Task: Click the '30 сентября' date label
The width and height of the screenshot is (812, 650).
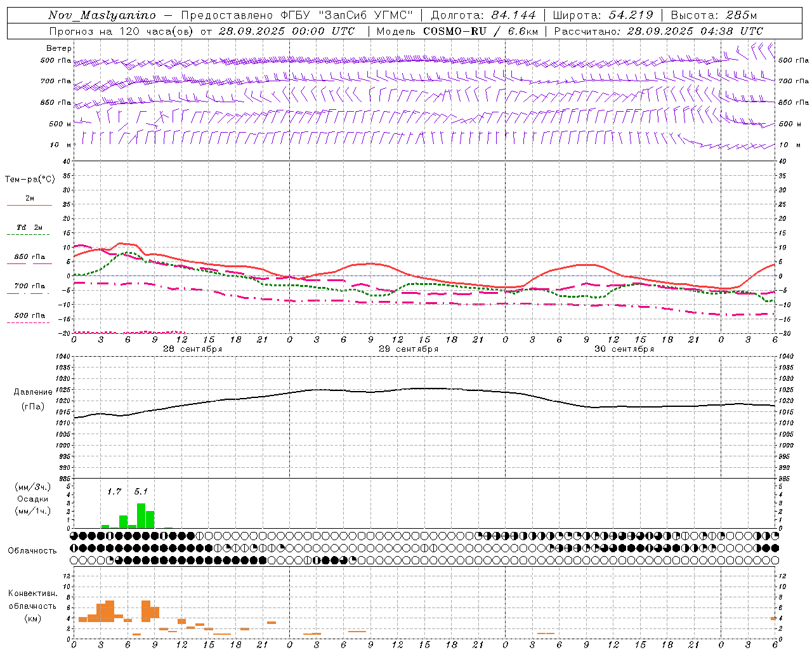Action: [x=624, y=349]
